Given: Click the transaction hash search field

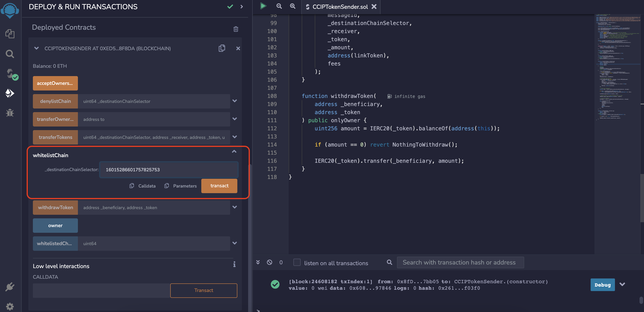Looking at the screenshot, I should click(460, 262).
